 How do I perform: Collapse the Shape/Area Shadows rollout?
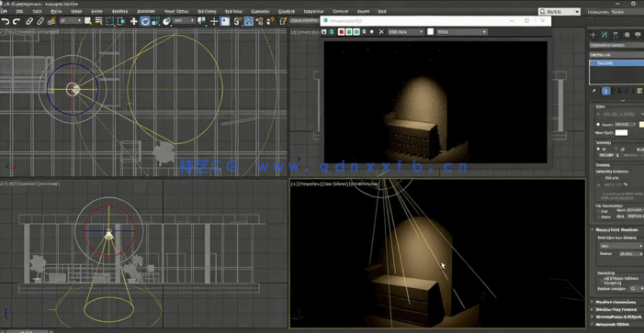(616, 229)
